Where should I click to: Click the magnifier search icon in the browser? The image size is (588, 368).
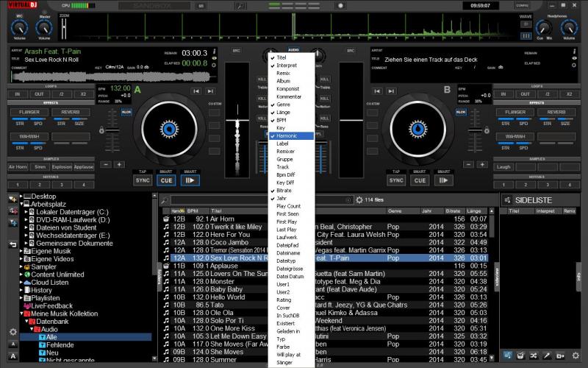pyautogui.click(x=166, y=200)
